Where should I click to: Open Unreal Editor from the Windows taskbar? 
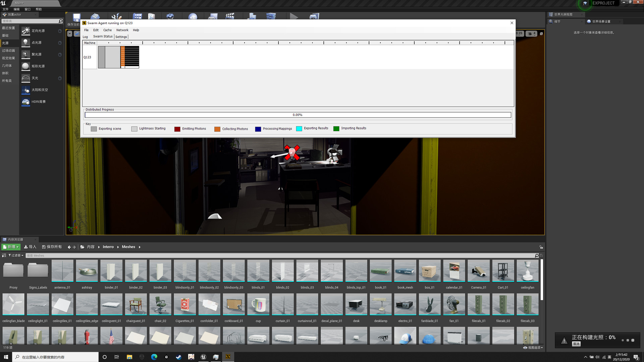[x=203, y=357]
